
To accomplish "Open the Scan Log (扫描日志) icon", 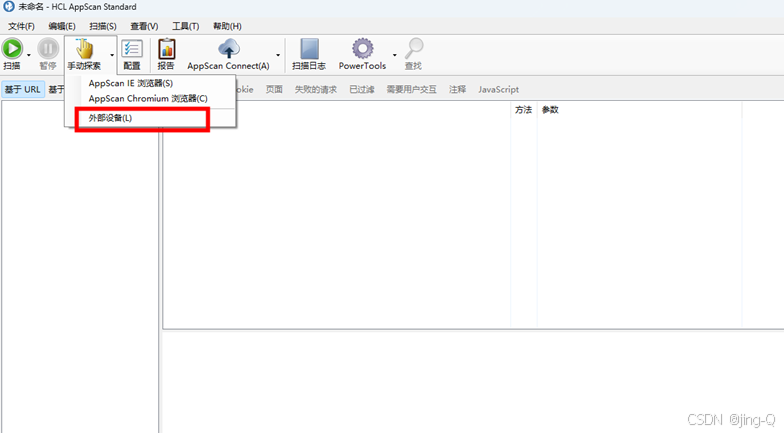I will [309, 49].
